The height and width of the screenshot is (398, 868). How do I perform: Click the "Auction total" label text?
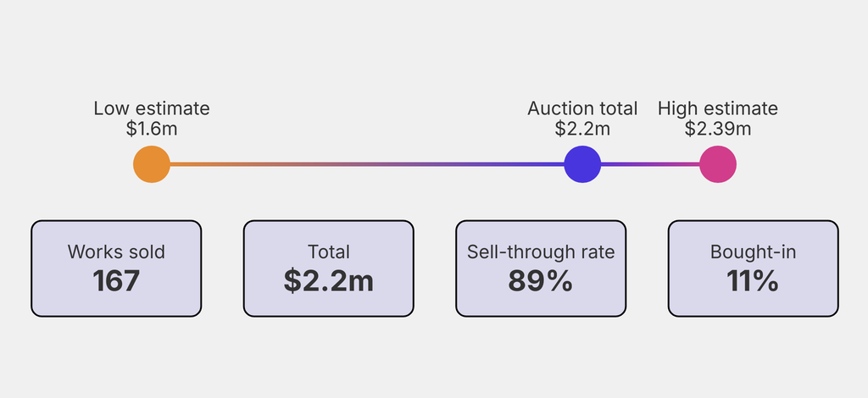click(x=582, y=108)
